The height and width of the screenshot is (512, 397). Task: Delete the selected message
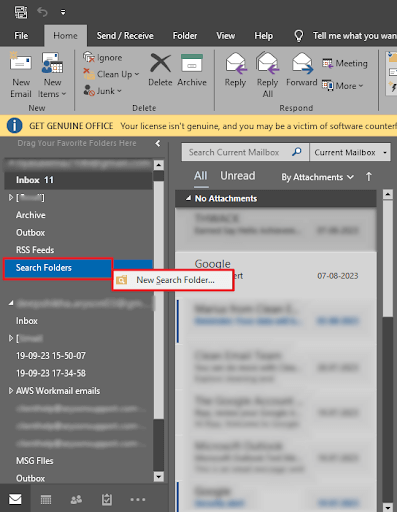click(160, 69)
